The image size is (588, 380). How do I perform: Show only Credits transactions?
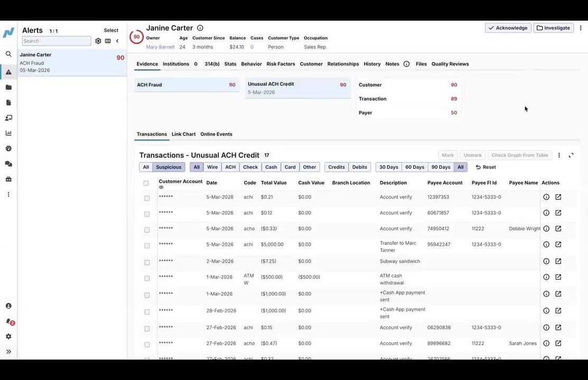(337, 167)
